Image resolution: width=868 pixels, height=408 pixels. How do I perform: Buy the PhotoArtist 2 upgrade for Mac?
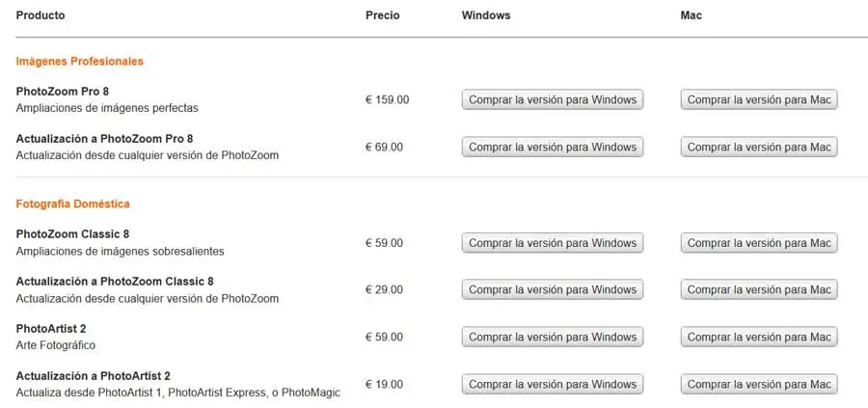[759, 384]
